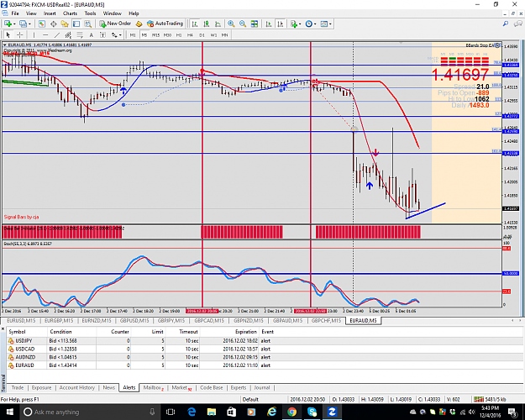This screenshot has height=420, width=525.
Task: Expand the Templates dropdown arrow
Action: coord(330,24)
